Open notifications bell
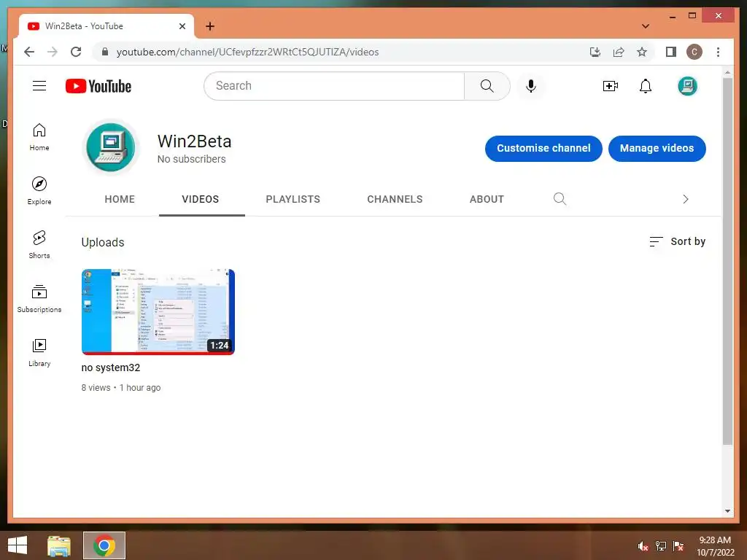The image size is (747, 560). pyautogui.click(x=646, y=86)
